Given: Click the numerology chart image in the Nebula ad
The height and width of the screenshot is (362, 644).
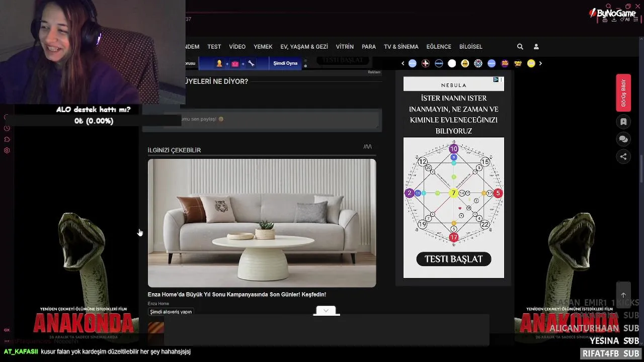Looking at the screenshot, I should 454,193.
